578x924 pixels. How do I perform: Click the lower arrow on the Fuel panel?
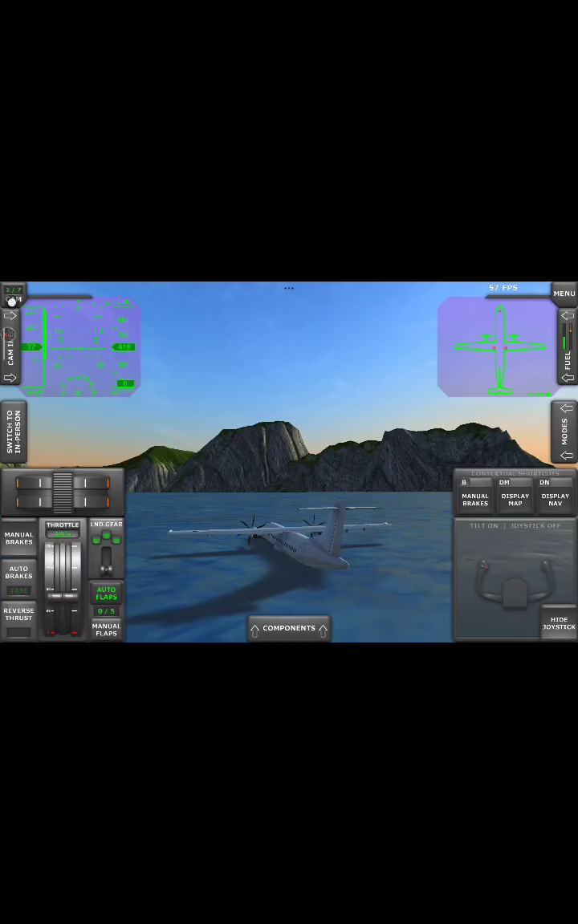coord(568,378)
